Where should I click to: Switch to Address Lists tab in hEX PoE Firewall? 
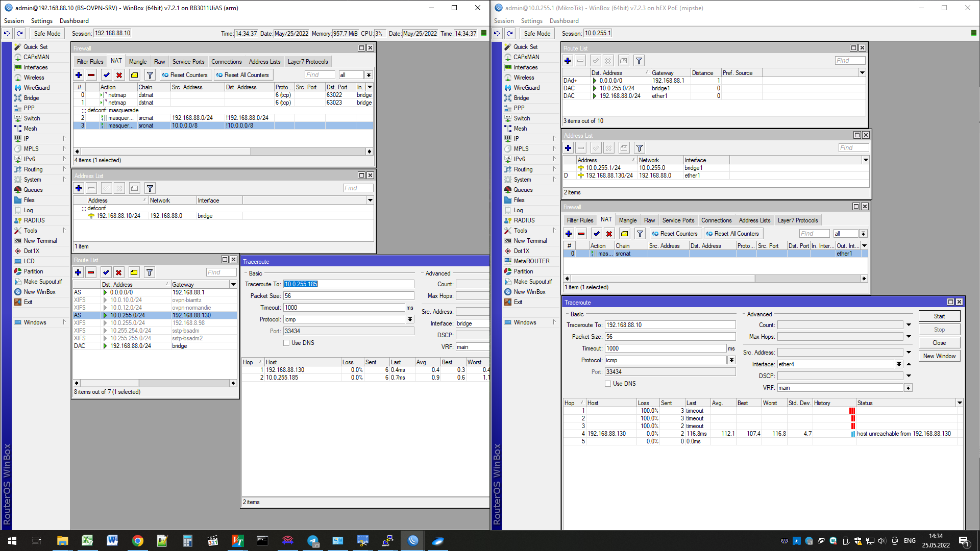pos(755,220)
